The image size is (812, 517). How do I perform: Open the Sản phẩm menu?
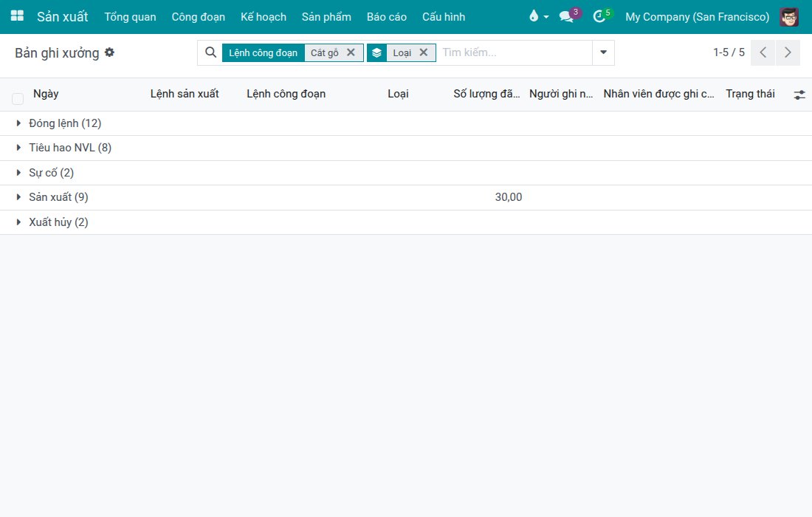[x=326, y=16]
